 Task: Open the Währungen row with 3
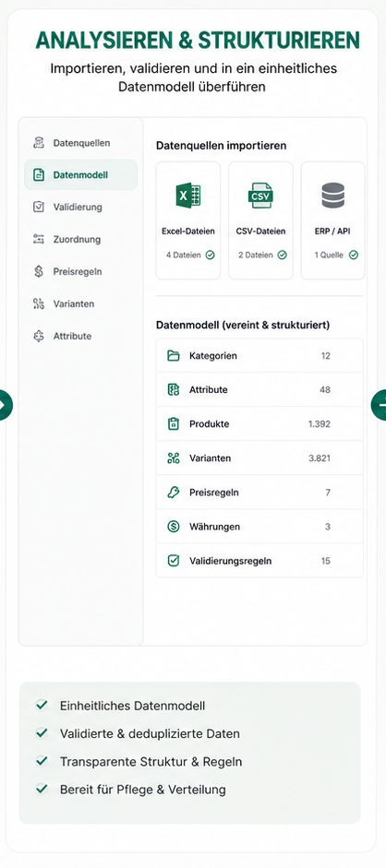259,527
